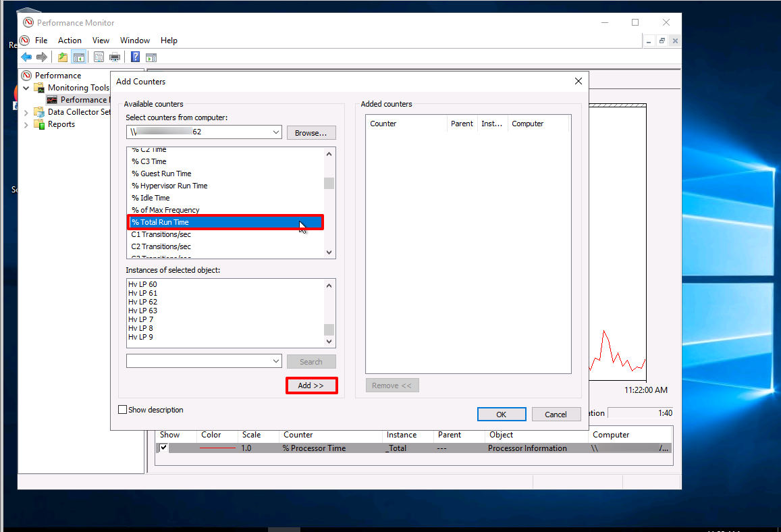Select instance Hv LP 63
Screen dimensions: 781x532
pos(142,311)
